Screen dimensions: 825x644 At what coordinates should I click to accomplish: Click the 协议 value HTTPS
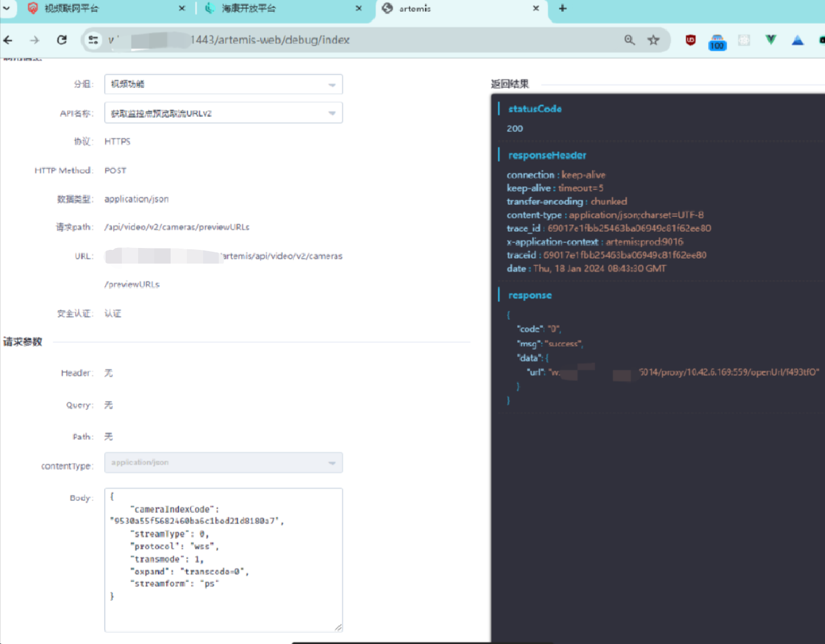117,141
